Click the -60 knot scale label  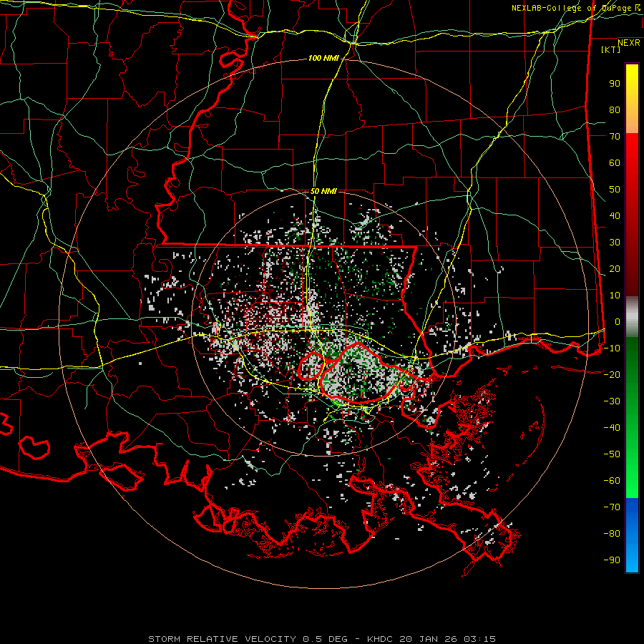pyautogui.click(x=612, y=481)
